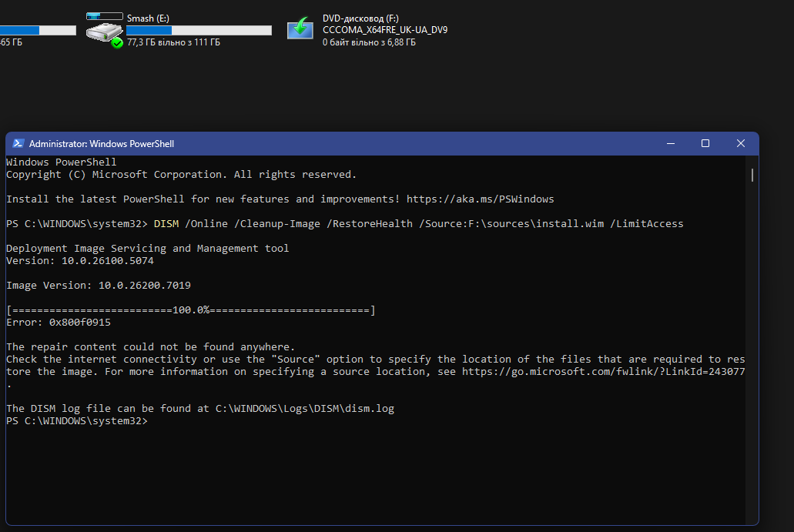Click the "Version: 10.0.26100.5074" line

tap(79, 261)
